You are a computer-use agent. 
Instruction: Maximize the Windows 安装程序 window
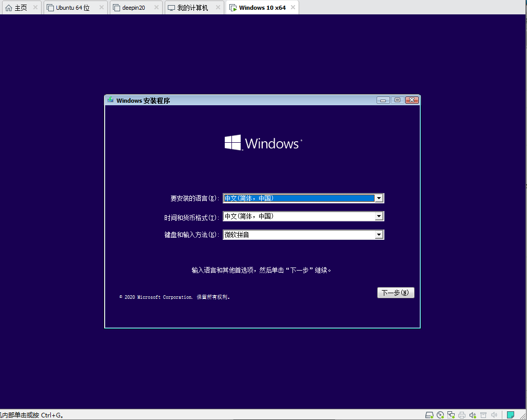coord(397,100)
